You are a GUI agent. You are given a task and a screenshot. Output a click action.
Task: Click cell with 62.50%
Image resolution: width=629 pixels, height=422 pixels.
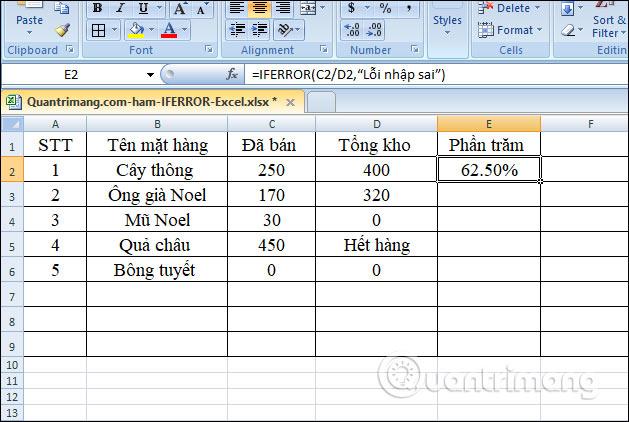pos(489,170)
